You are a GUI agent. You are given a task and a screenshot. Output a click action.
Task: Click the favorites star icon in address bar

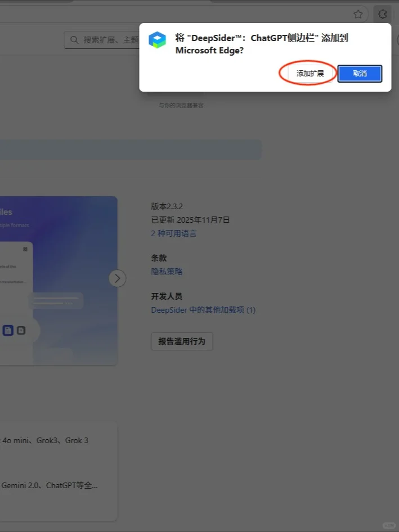(x=358, y=14)
